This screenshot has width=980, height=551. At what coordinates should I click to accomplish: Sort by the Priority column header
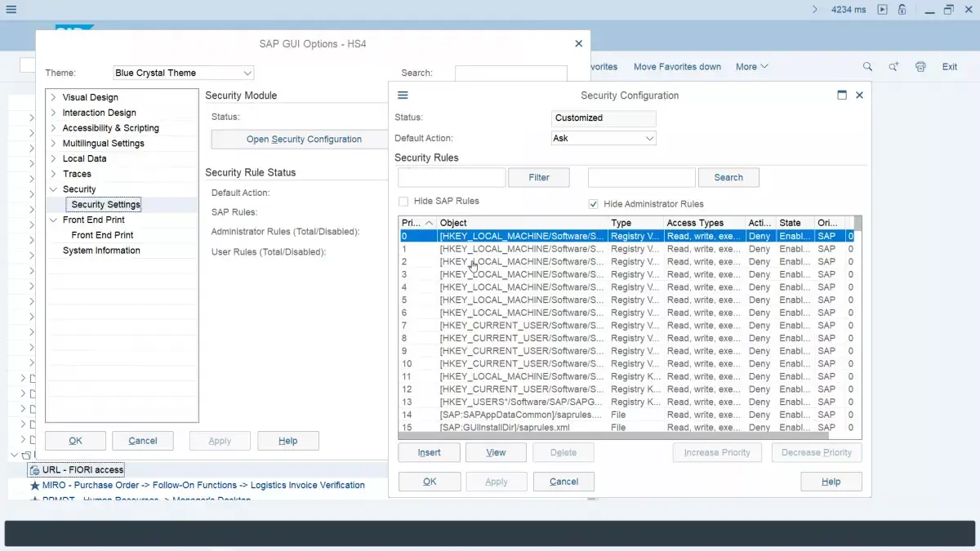pyautogui.click(x=417, y=223)
